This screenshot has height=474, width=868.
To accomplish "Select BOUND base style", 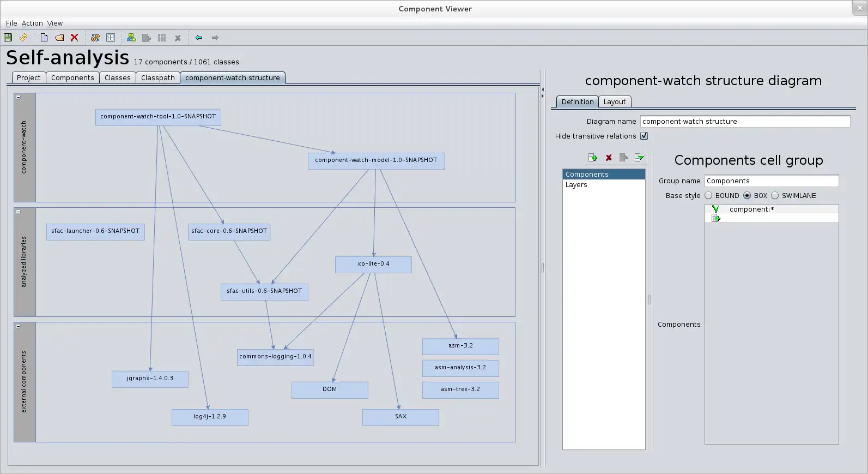I will coord(708,195).
